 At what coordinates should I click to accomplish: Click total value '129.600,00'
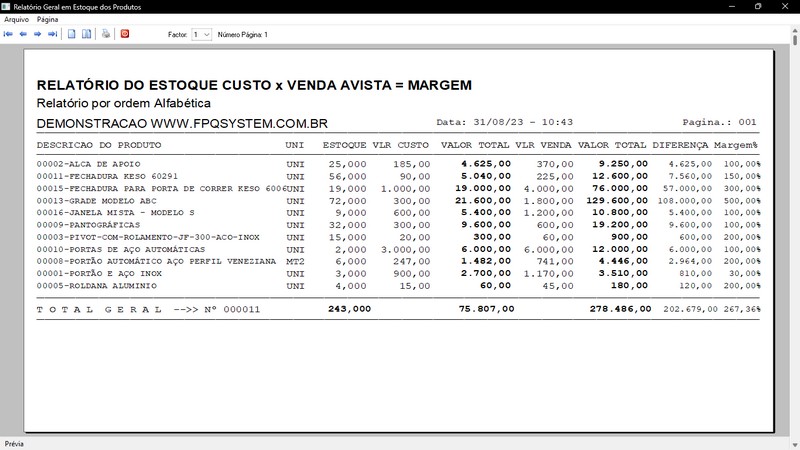point(617,201)
